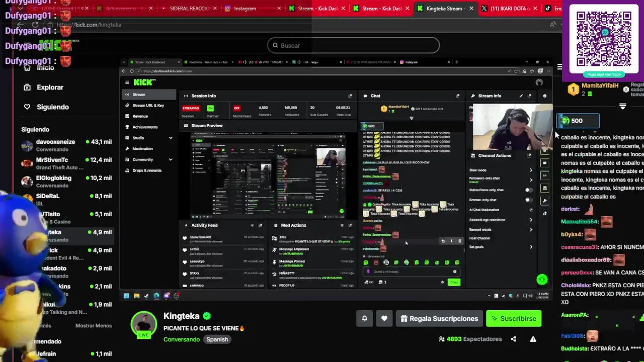Click the Conversando category link
The width and height of the screenshot is (644, 362).
(x=182, y=339)
